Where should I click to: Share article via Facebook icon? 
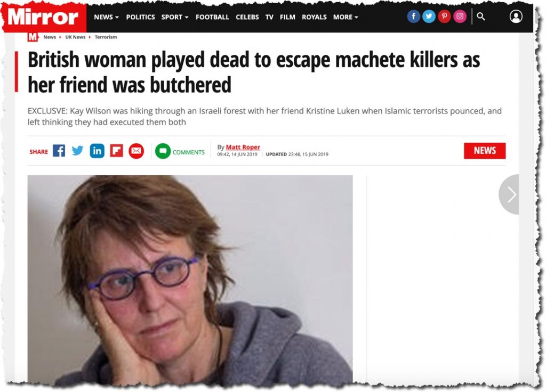[59, 151]
